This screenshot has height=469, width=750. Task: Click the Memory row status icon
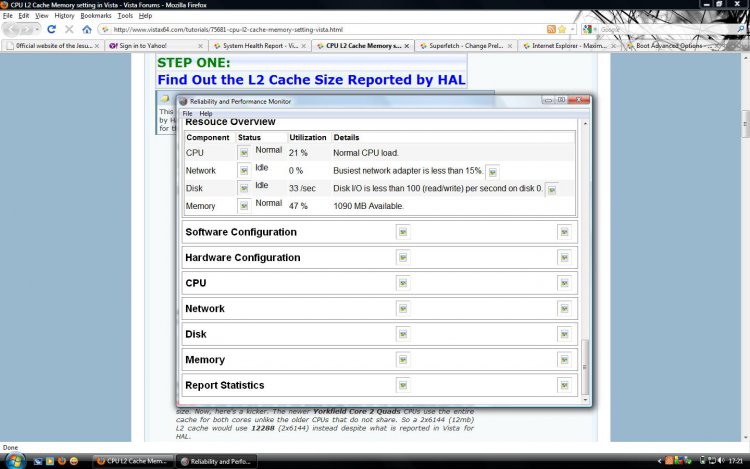click(244, 206)
